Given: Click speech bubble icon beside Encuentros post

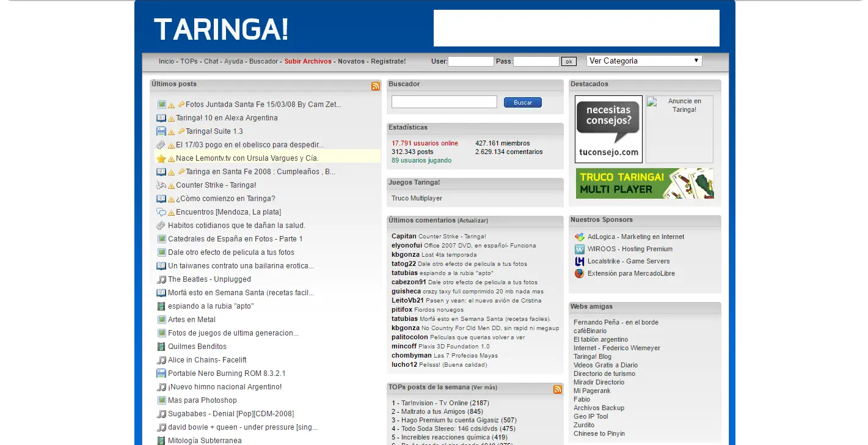Looking at the screenshot, I should pyautogui.click(x=161, y=212).
